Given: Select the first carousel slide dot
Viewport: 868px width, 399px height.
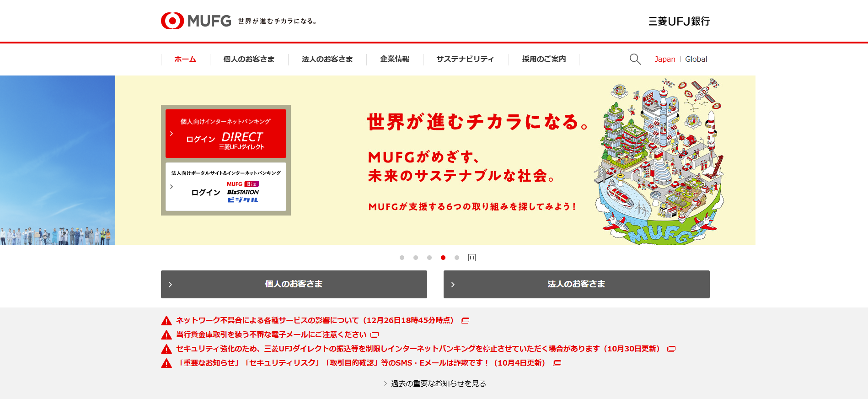Looking at the screenshot, I should [402, 258].
